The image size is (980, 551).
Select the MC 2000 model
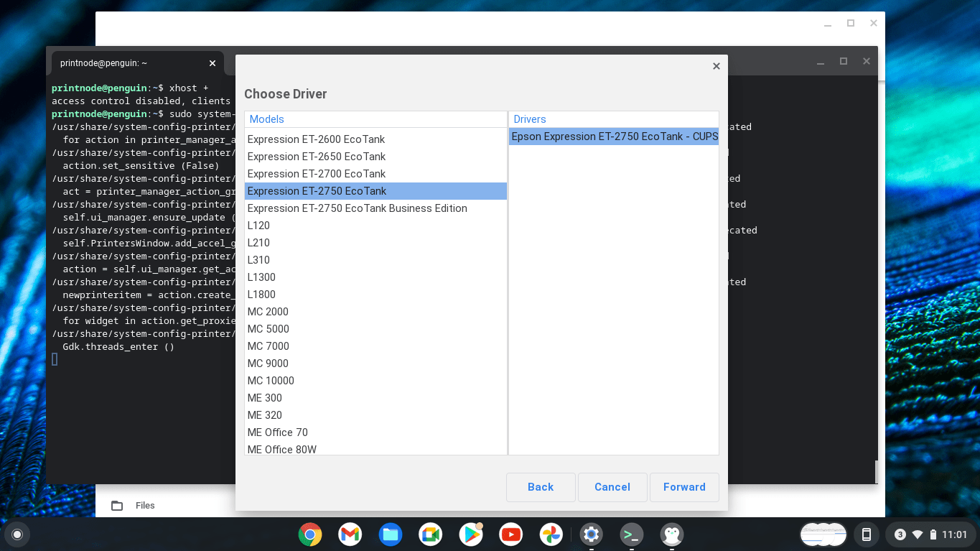[376, 312]
